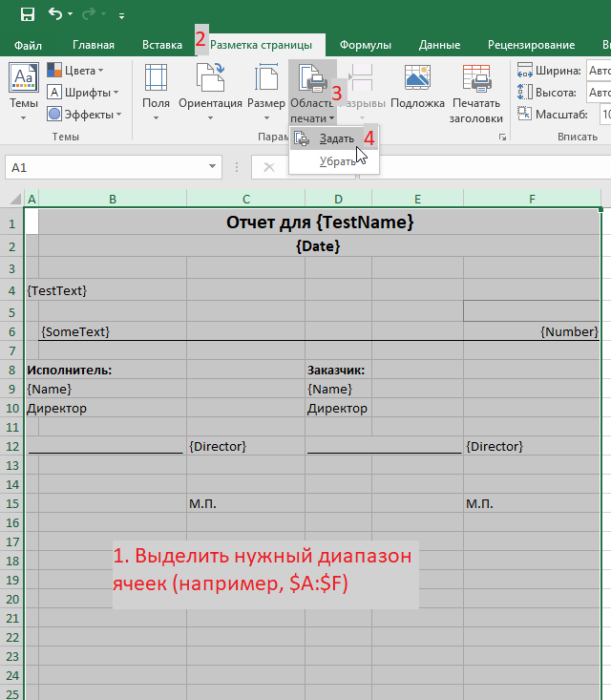
Task: Click М.П. cell in column F
Action: coord(532,503)
